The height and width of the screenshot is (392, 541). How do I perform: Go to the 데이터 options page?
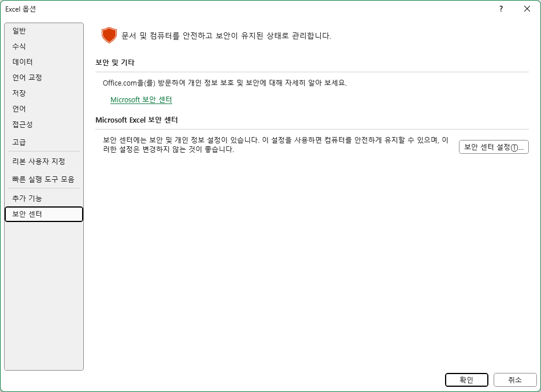[x=44, y=62]
